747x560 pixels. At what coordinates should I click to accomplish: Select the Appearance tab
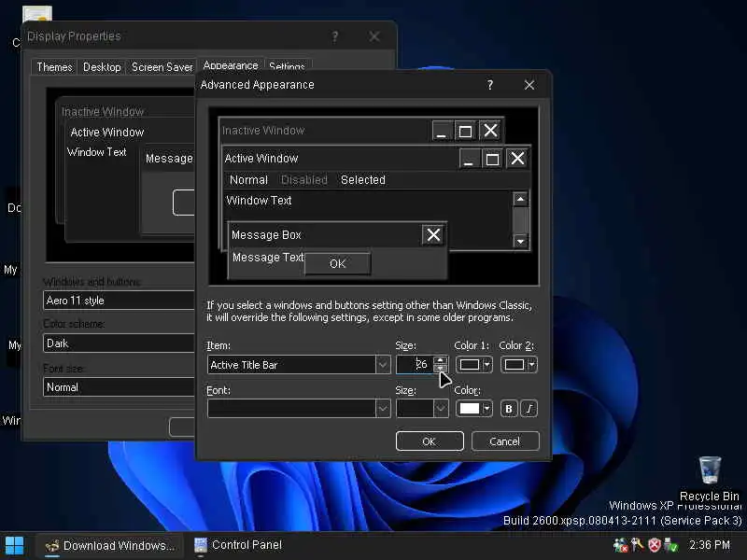click(231, 65)
